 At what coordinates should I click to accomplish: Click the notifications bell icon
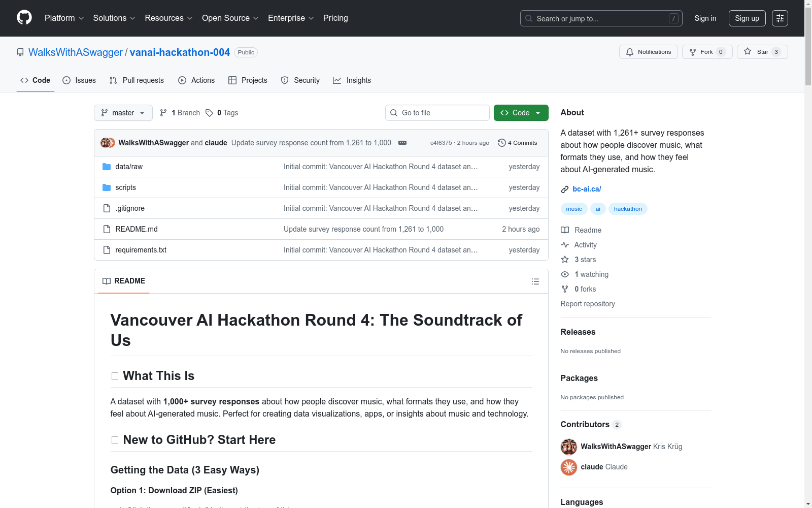[630, 52]
